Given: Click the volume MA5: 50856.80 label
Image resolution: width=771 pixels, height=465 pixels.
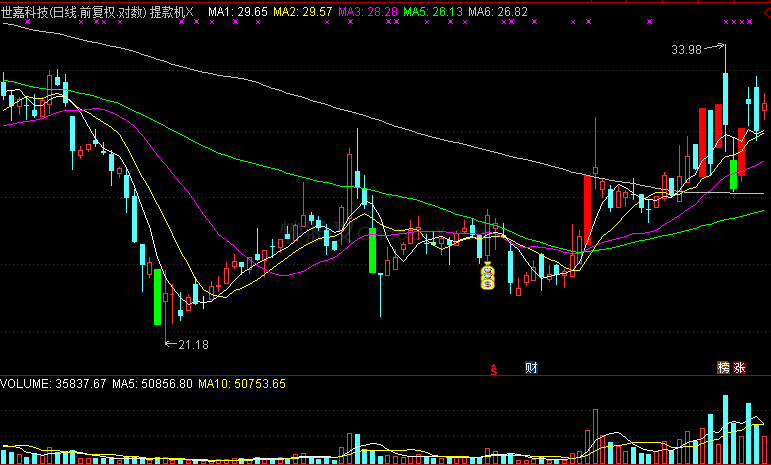Looking at the screenshot, I should [x=152, y=384].
